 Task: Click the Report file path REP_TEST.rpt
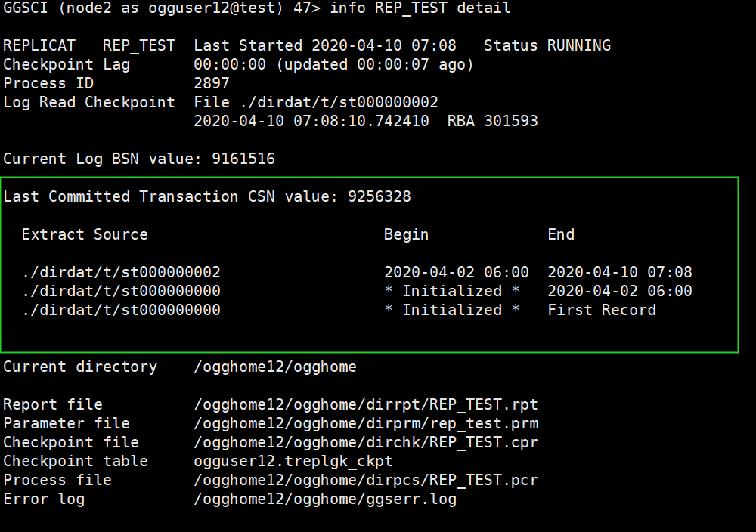365,404
